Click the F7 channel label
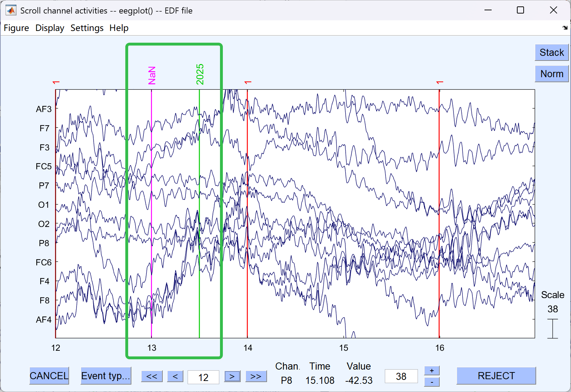571x392 pixels. click(x=44, y=128)
